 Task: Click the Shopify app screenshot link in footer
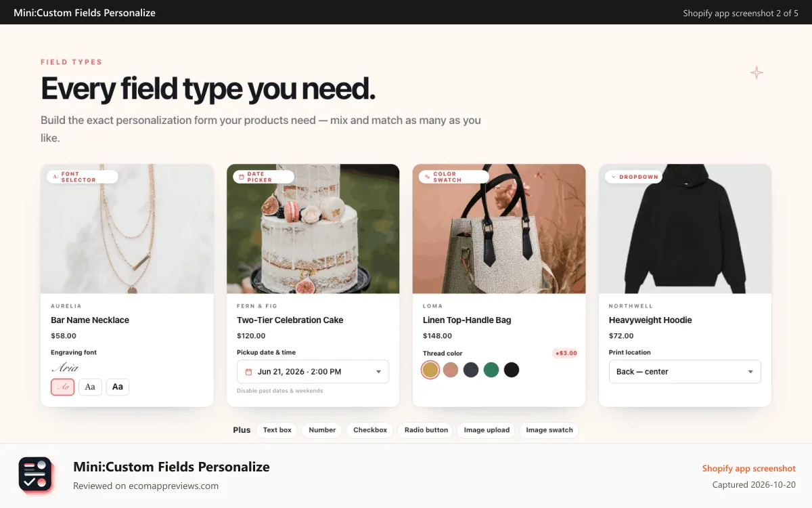749,469
